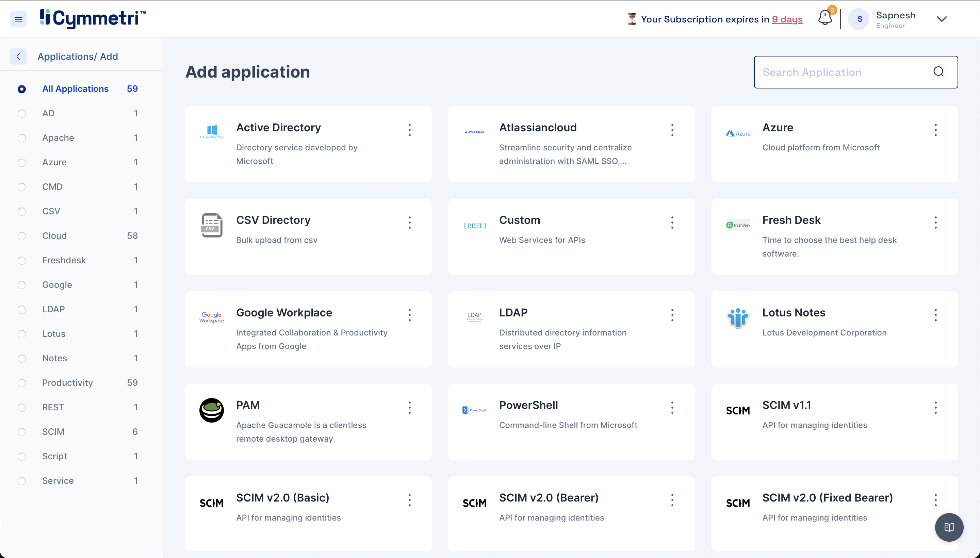Screen dimensions: 980x558
Task: Pick the LDAP category in sidebar
Action: (53, 309)
